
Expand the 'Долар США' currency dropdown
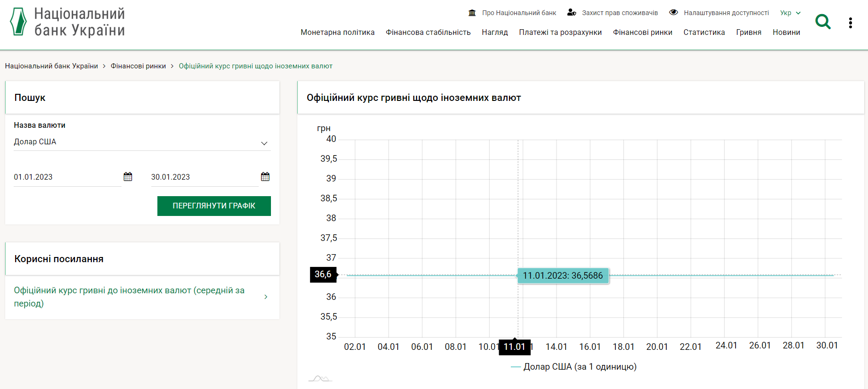pyautogui.click(x=142, y=142)
